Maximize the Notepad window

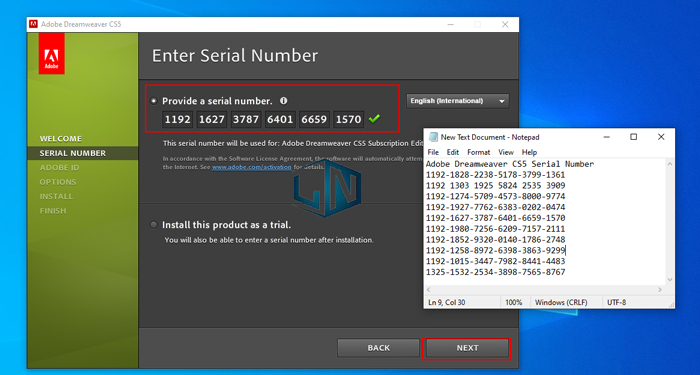633,137
